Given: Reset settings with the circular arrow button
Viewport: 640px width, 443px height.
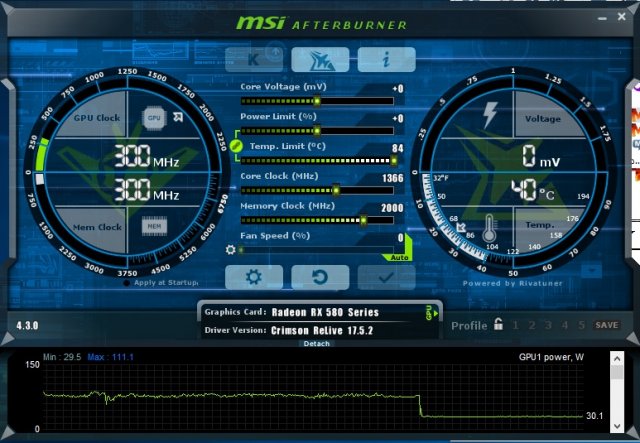Looking at the screenshot, I should tap(320, 277).
